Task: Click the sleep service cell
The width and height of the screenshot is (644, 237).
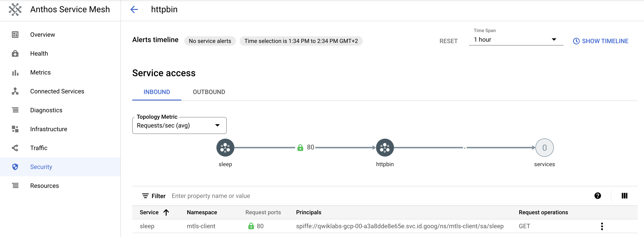Action: [147, 226]
